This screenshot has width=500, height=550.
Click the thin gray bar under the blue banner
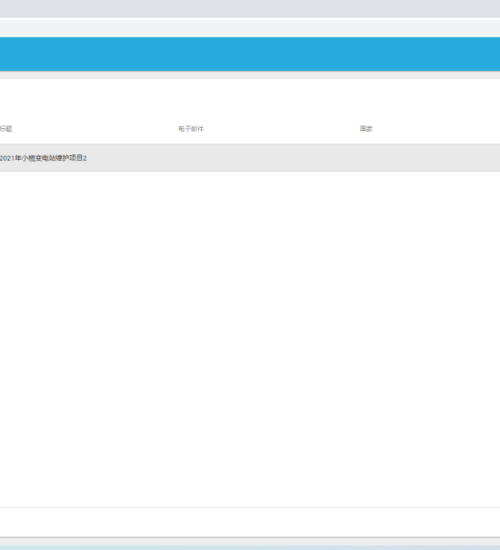pyautogui.click(x=250, y=75)
